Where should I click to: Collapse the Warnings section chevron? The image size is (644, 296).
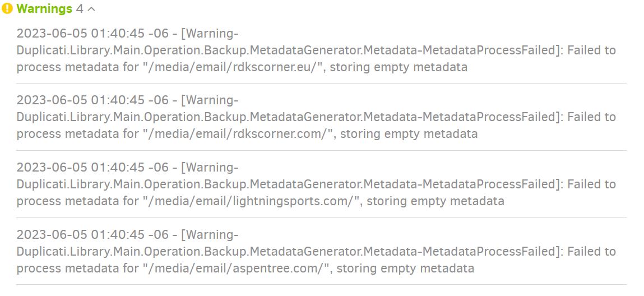(92, 9)
